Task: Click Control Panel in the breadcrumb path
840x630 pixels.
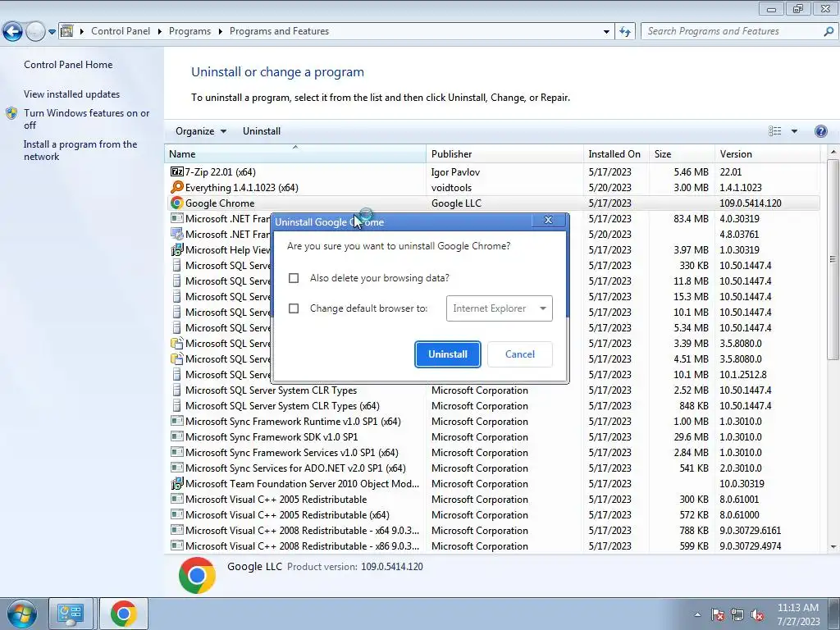Action: [121, 32]
